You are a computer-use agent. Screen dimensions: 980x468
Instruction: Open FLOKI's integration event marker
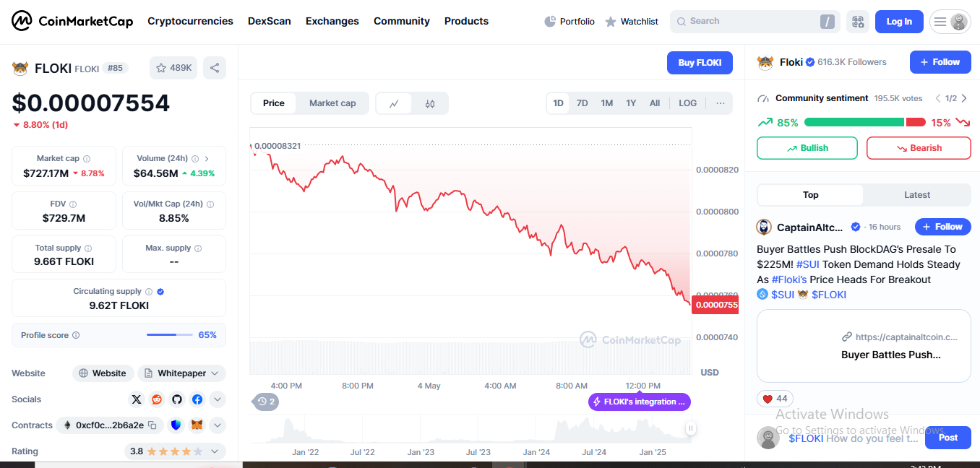(640, 402)
